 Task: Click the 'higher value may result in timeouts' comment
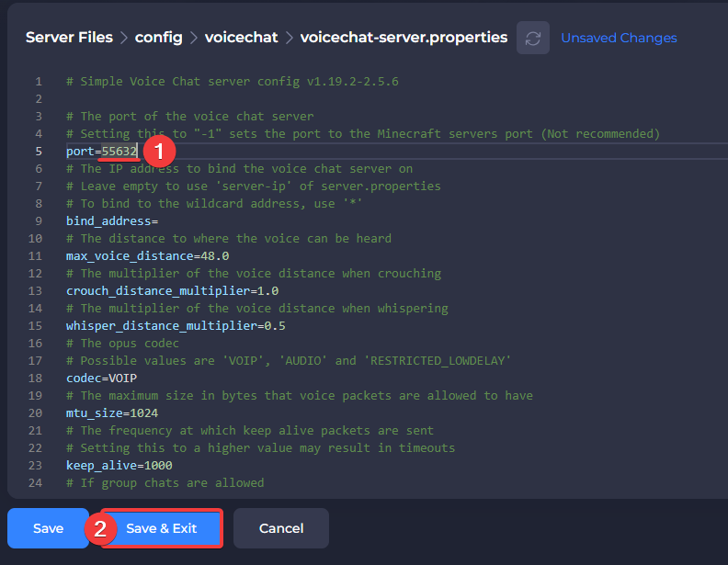click(260, 448)
